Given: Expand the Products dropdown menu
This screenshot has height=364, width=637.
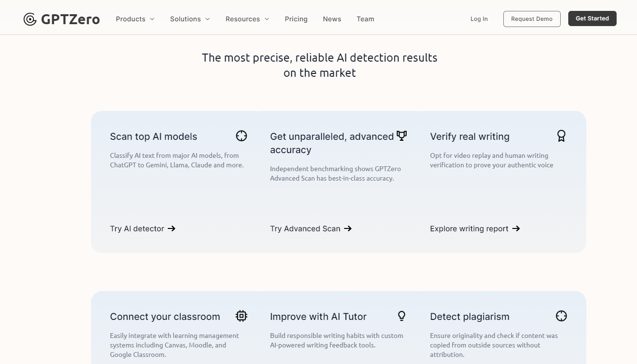Looking at the screenshot, I should tap(135, 19).
